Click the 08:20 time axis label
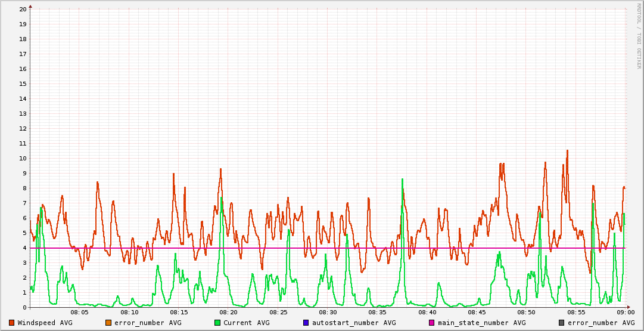This screenshot has height=331, width=644. pos(229,313)
